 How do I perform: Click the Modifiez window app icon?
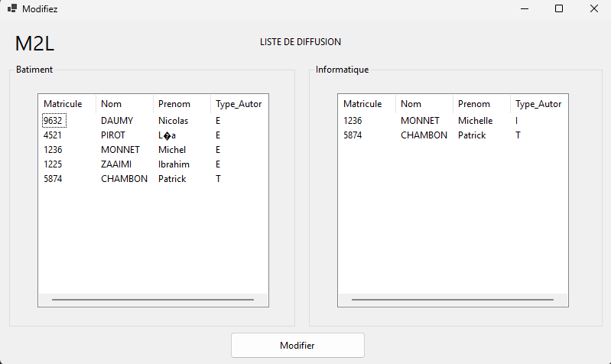coord(12,8)
